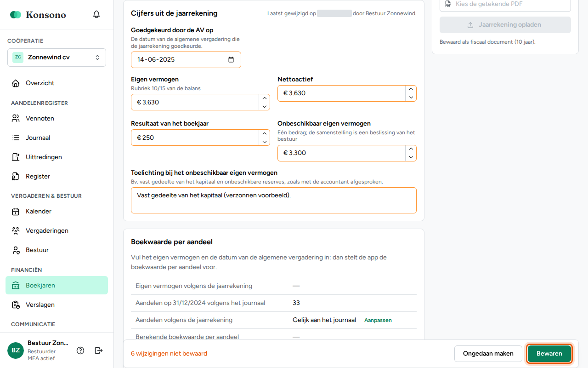
Task: Click 'MFA actief' status text
Action: (x=41, y=358)
